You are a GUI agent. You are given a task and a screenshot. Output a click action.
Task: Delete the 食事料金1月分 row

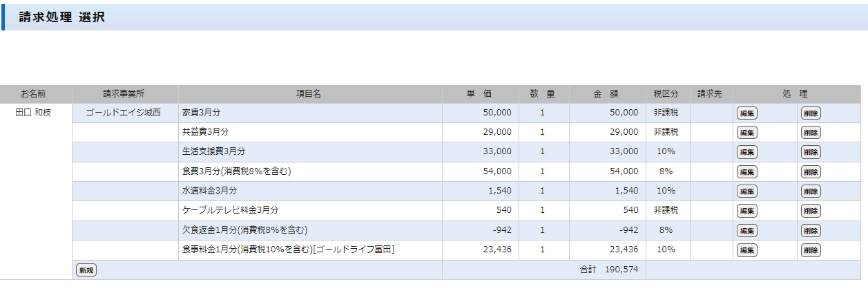(811, 250)
